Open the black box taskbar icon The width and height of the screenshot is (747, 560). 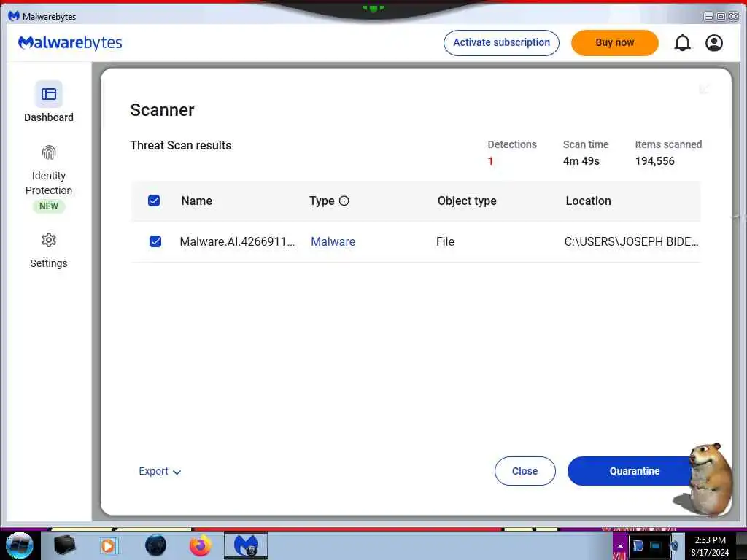pyautogui.click(x=64, y=545)
